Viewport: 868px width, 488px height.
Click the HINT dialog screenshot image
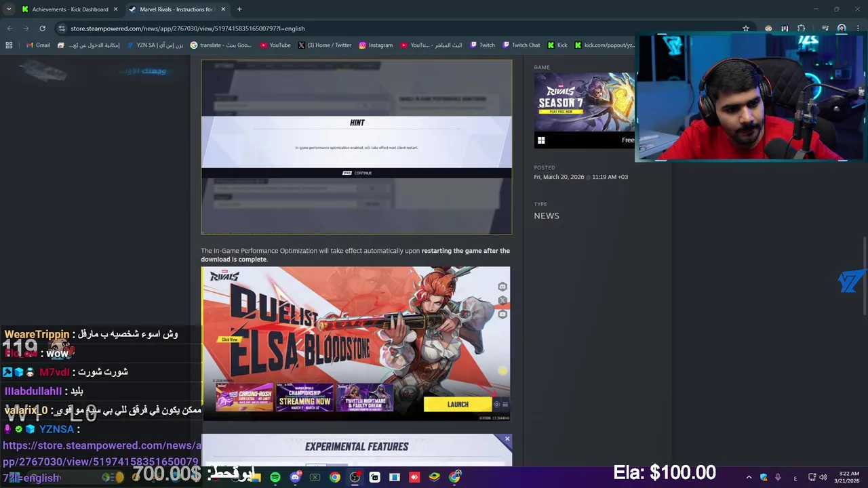coord(357,147)
